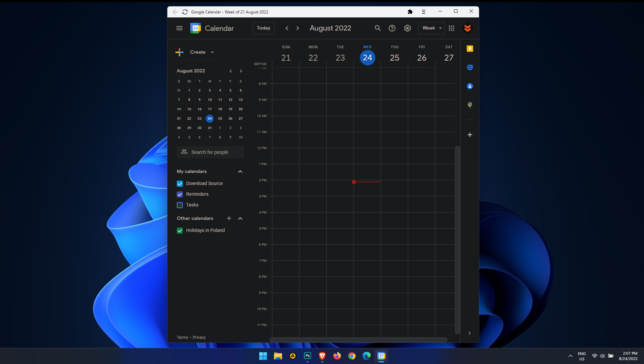Open the Privacy link
644x364 pixels.
point(199,338)
